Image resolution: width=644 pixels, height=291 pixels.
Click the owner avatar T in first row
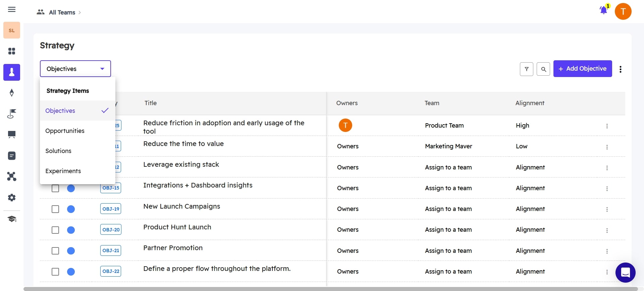click(345, 125)
